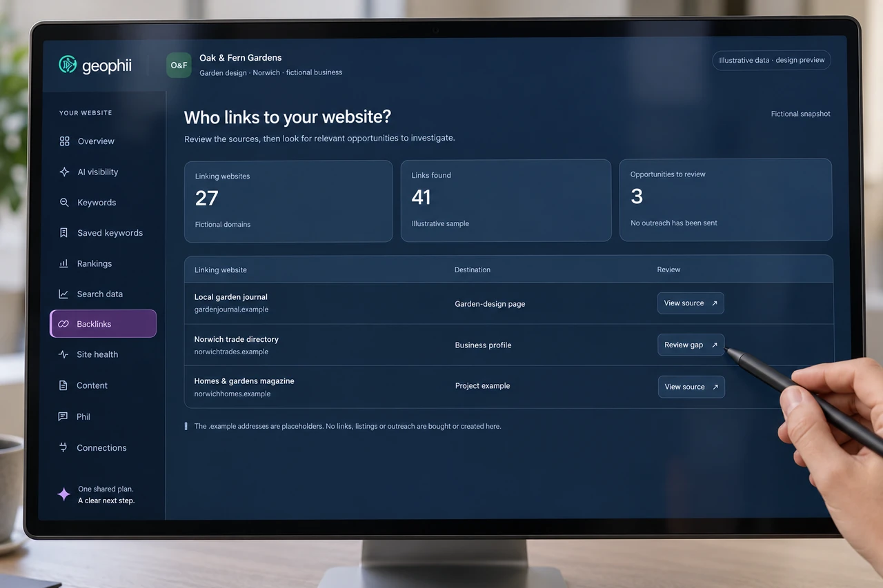
Task: Click the AI visibility sparkle icon
Action: point(64,172)
